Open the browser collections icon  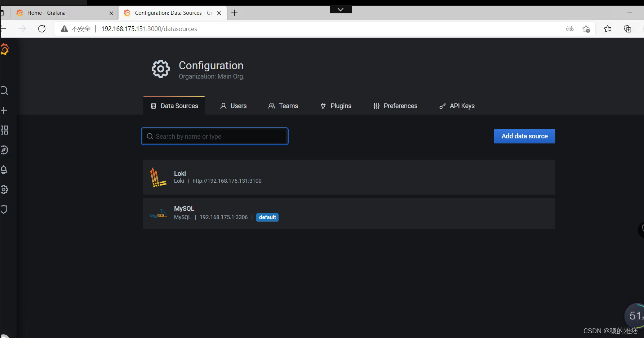point(627,29)
